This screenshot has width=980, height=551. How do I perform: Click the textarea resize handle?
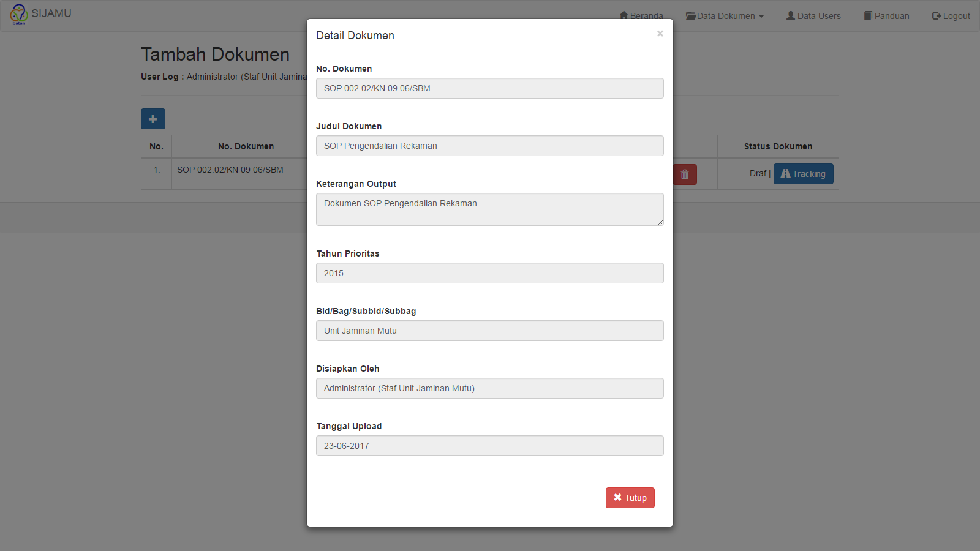click(660, 222)
